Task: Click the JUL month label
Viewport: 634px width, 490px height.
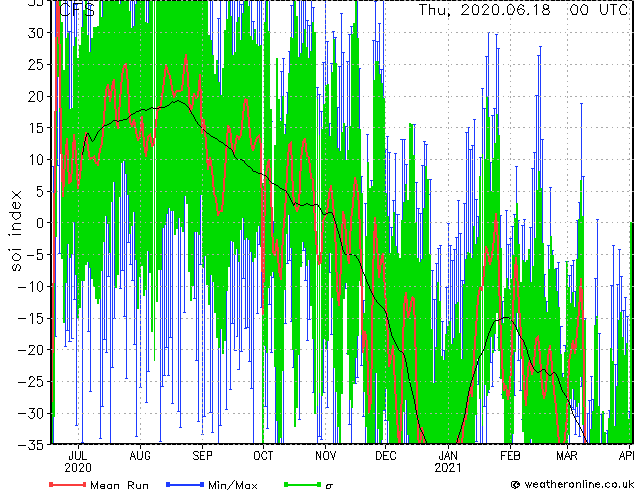Action: [78, 456]
